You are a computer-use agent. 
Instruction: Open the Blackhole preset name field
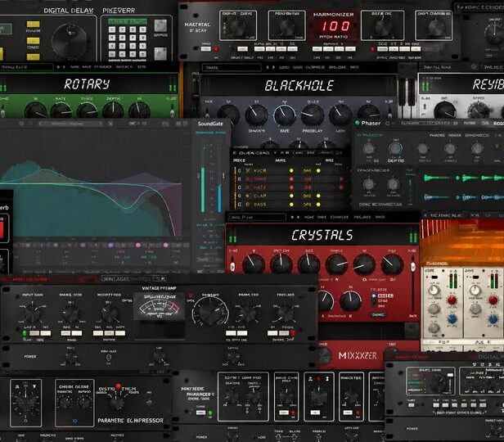(232, 67)
